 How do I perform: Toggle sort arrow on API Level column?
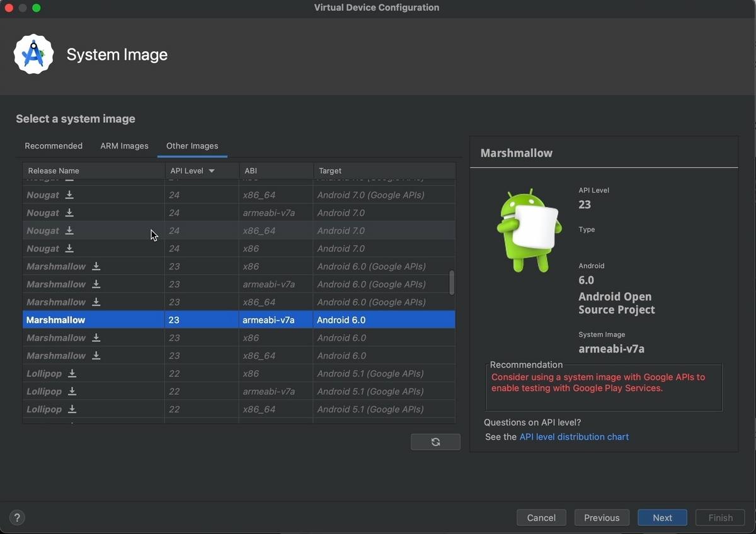(x=212, y=171)
